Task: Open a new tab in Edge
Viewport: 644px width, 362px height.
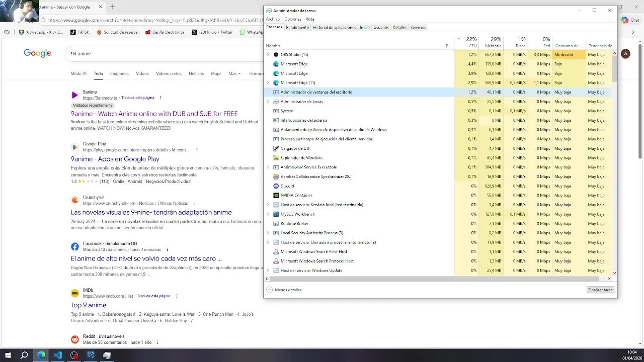Action: [x=112, y=7]
